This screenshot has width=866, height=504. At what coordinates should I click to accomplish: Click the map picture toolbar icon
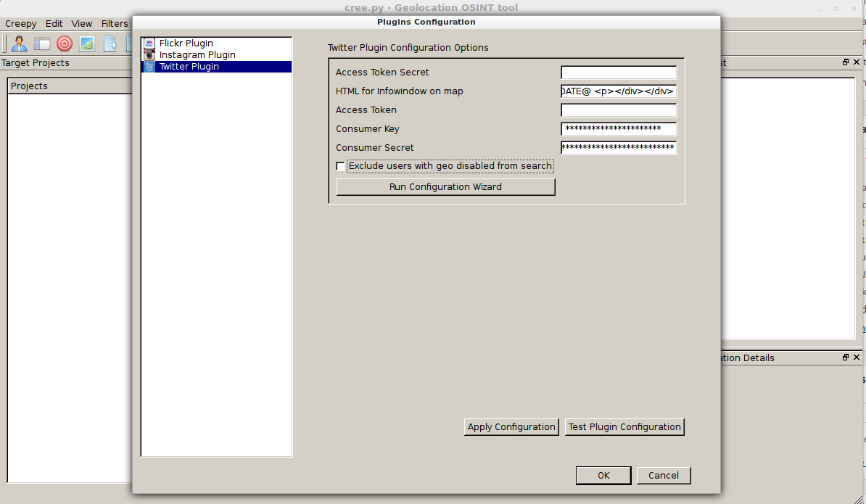[x=87, y=44]
